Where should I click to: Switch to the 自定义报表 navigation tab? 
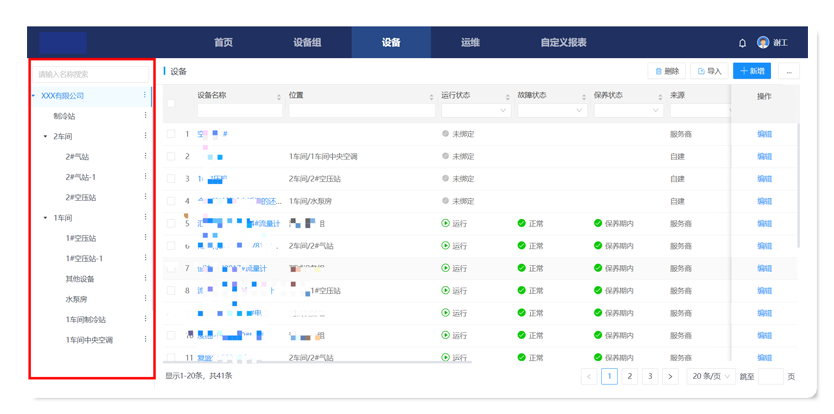563,43
